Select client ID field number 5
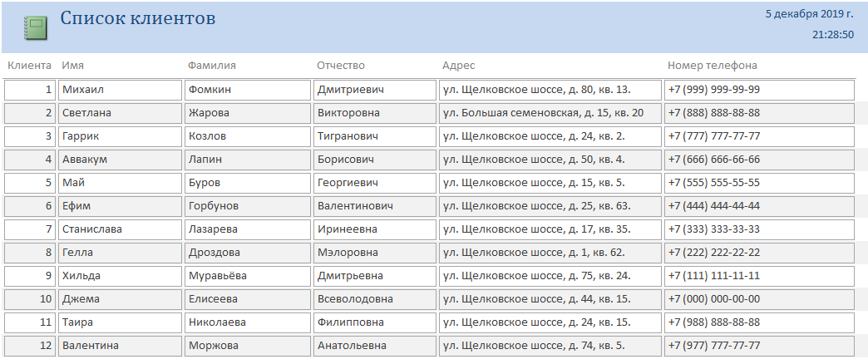This screenshot has height=364, width=868. 30,183
